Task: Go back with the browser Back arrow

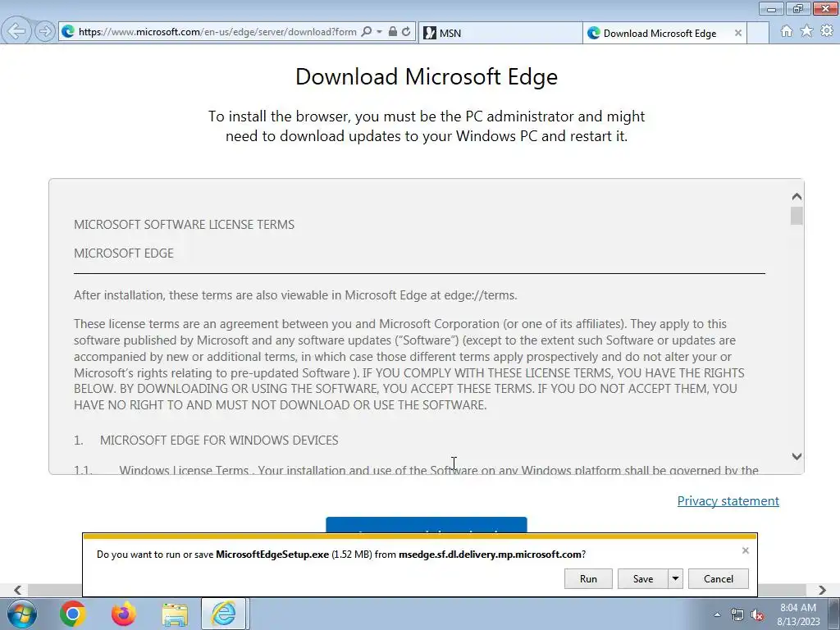Action: (16, 31)
